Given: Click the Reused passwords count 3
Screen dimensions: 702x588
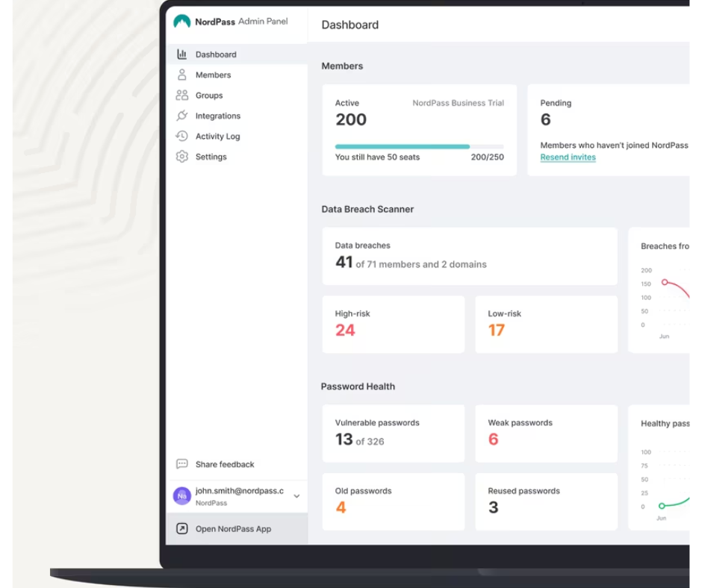Looking at the screenshot, I should pos(493,507).
